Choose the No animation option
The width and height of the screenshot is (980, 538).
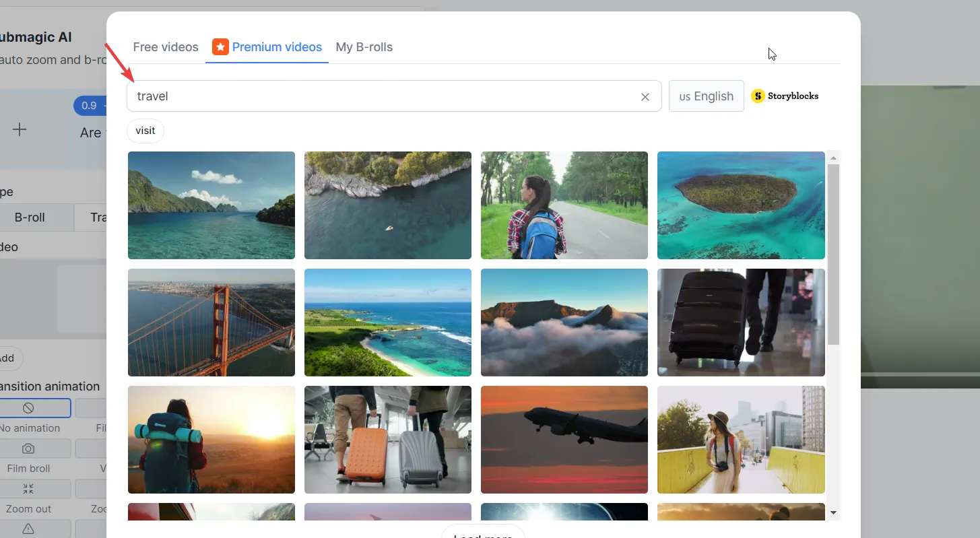28,408
